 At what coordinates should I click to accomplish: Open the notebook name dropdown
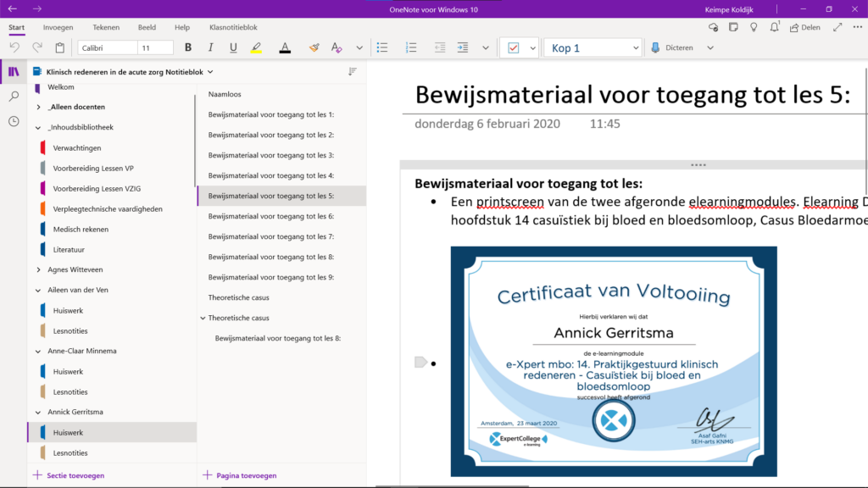210,72
